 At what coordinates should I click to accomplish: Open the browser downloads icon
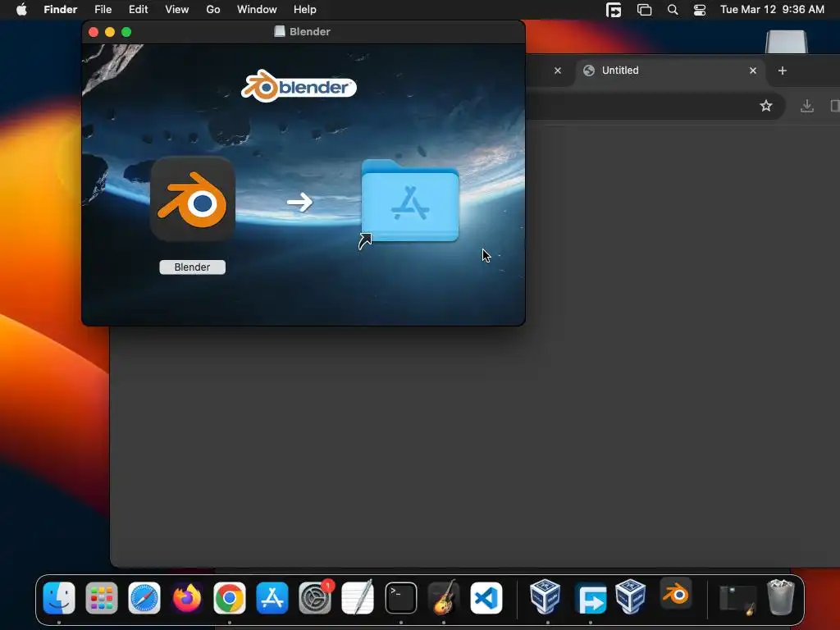pos(807,106)
